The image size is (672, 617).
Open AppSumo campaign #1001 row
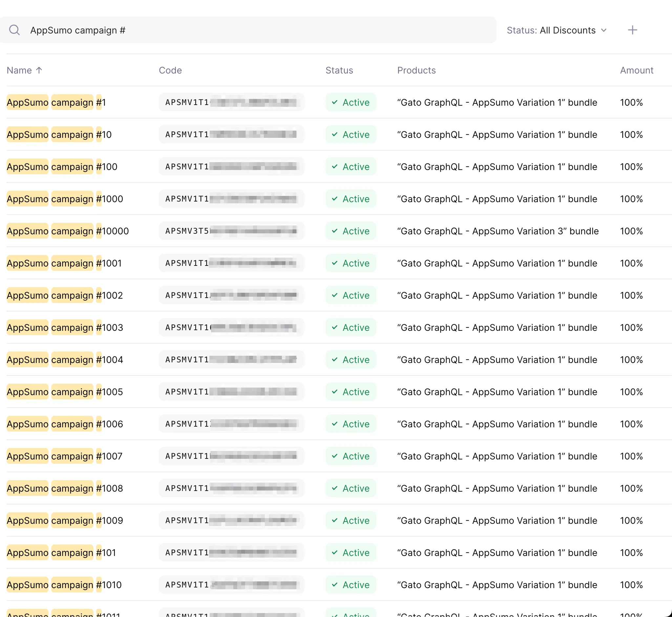[x=339, y=263]
